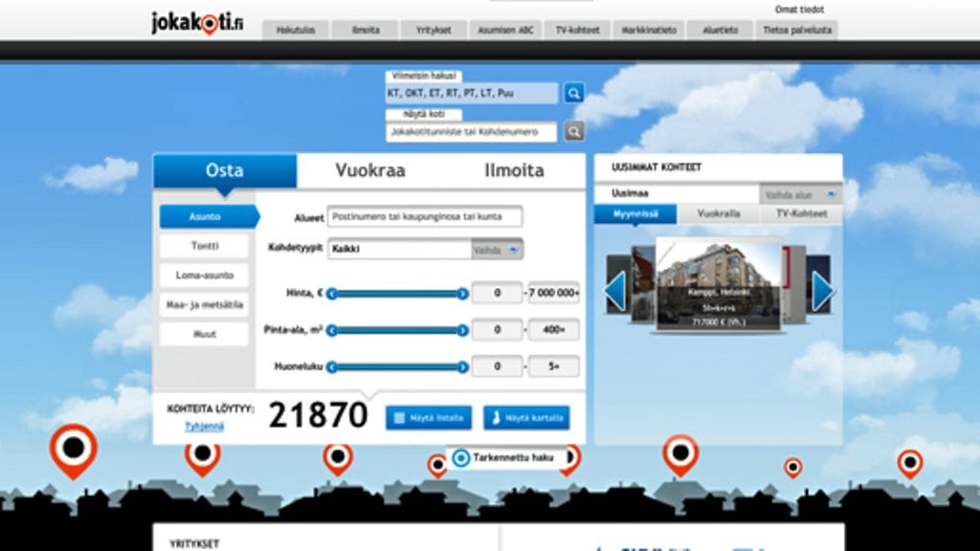The image size is (980, 551).
Task: Open the Markkinatieto menu item
Action: 650,31
